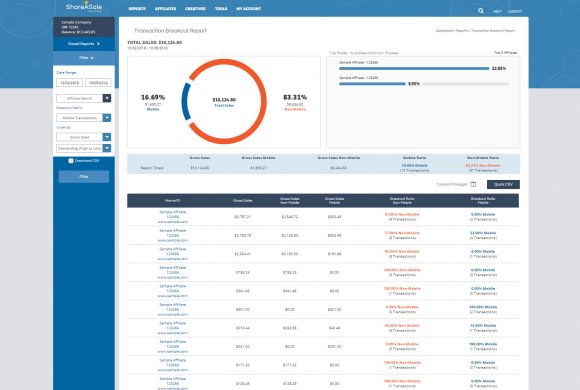Click the Filter submit button
580x390 pixels.
pyautogui.click(x=84, y=176)
